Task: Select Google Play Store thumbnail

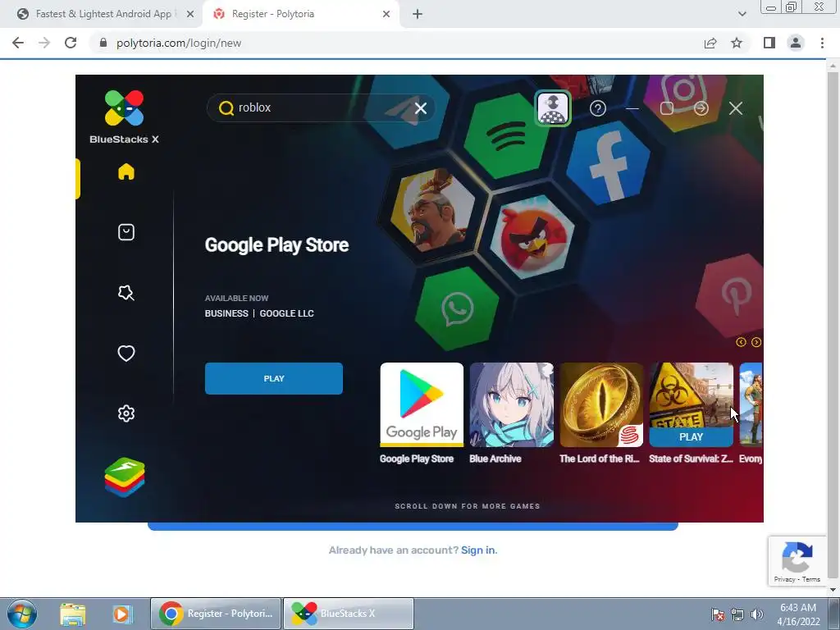Action: click(422, 404)
